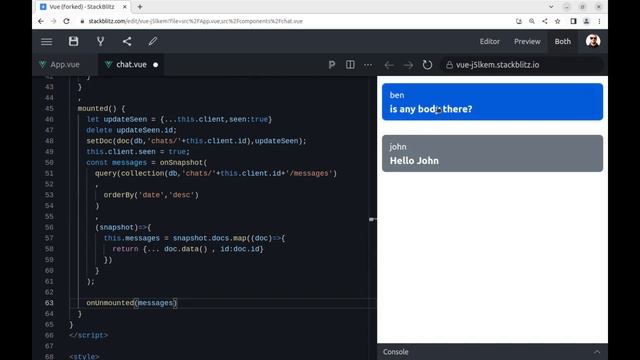Click the <style> tag line

(84, 356)
